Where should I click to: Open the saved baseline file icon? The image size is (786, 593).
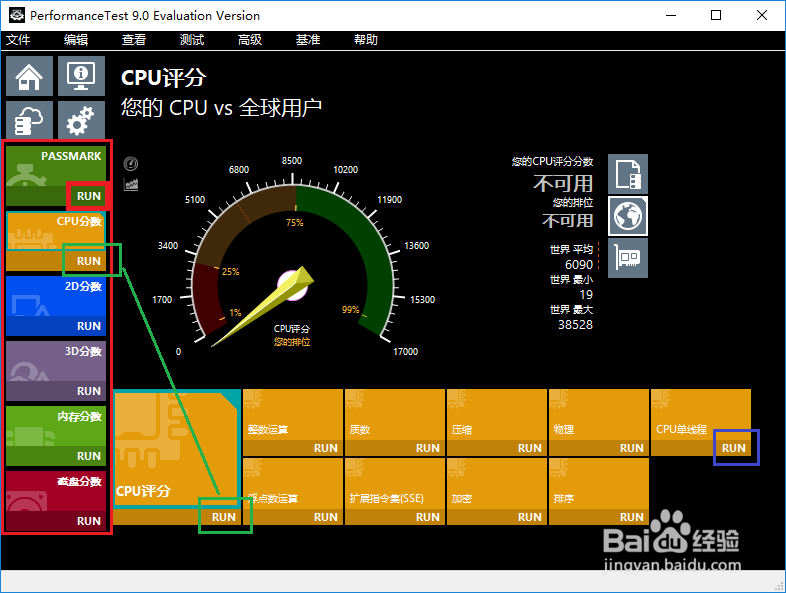pos(628,174)
